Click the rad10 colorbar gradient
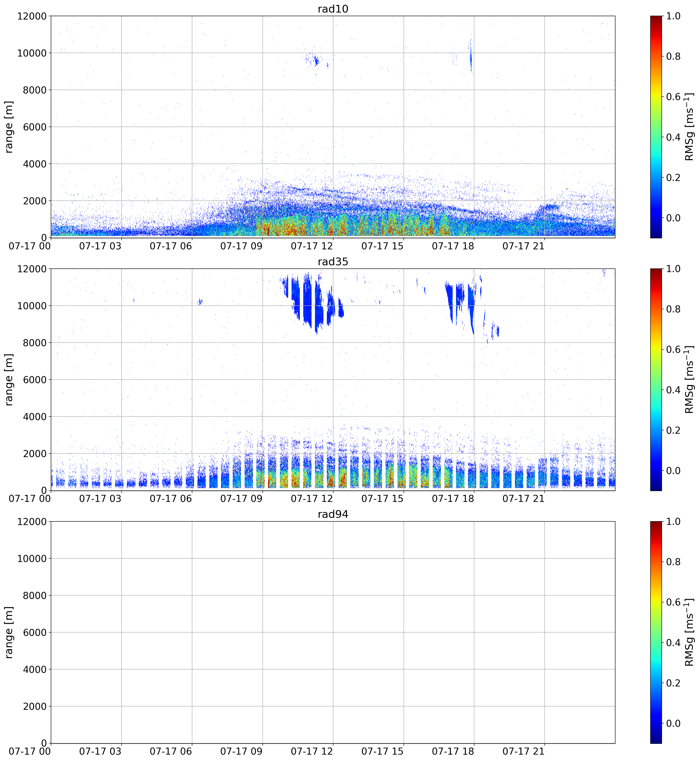700x761 pixels. pyautogui.click(x=656, y=127)
